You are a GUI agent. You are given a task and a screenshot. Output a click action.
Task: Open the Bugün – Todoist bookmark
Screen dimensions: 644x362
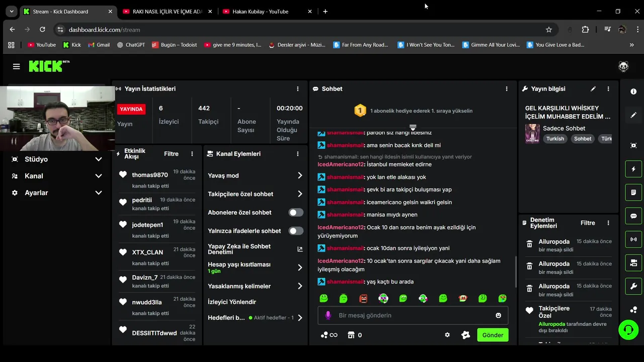175,45
